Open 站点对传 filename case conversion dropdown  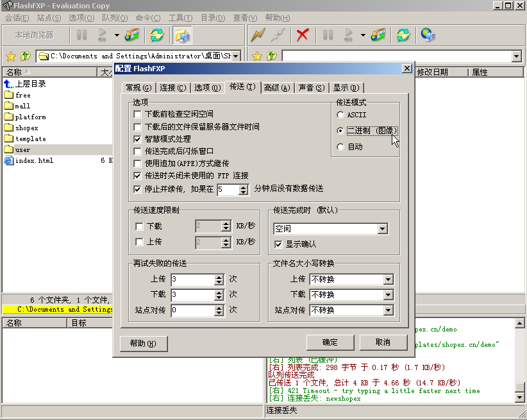[388, 310]
